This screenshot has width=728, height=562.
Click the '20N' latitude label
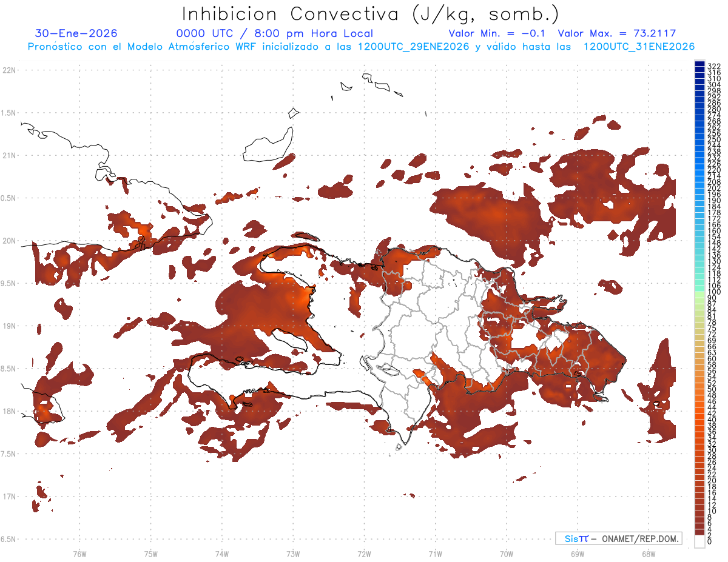point(10,241)
